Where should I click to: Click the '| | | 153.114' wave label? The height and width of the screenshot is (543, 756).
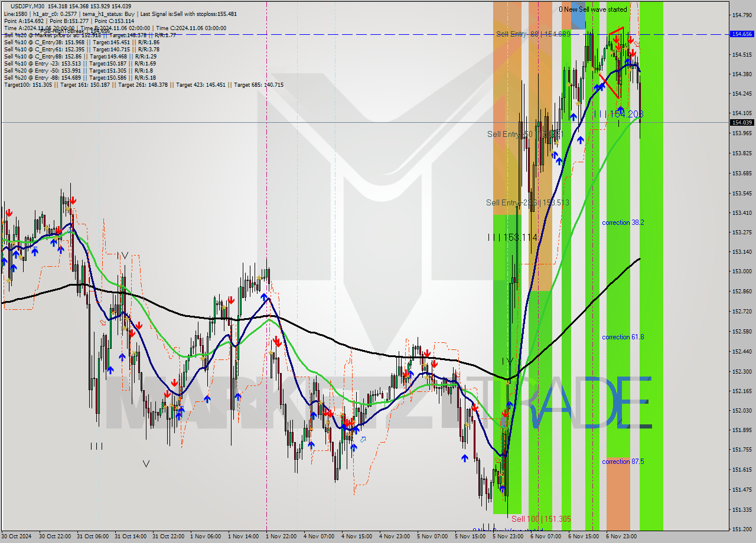pos(513,237)
